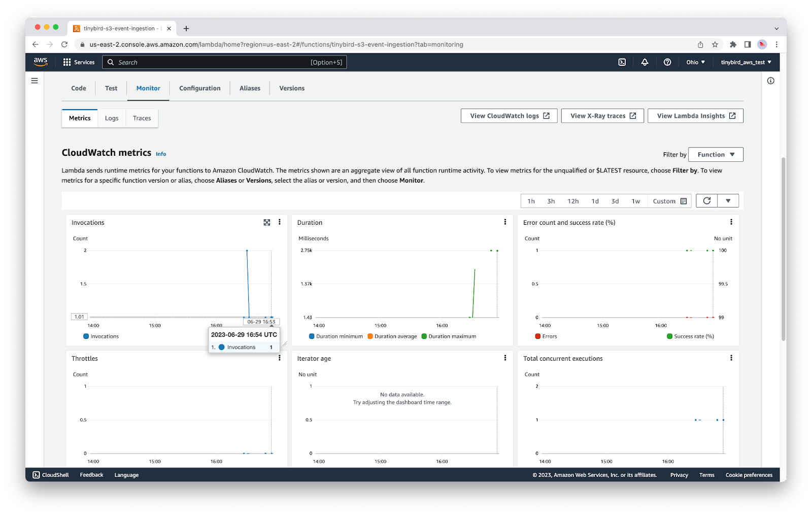Select the 3h time range
812x515 pixels.
551,201
